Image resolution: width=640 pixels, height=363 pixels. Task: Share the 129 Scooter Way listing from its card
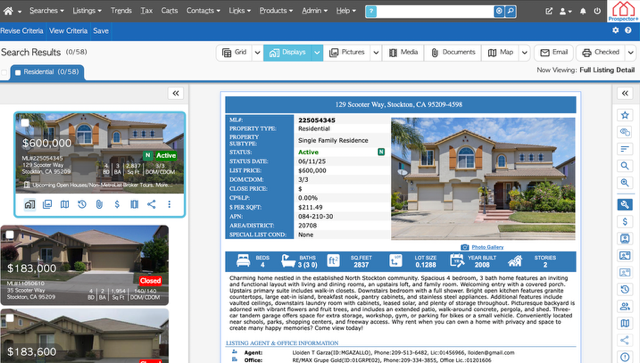[x=151, y=204]
